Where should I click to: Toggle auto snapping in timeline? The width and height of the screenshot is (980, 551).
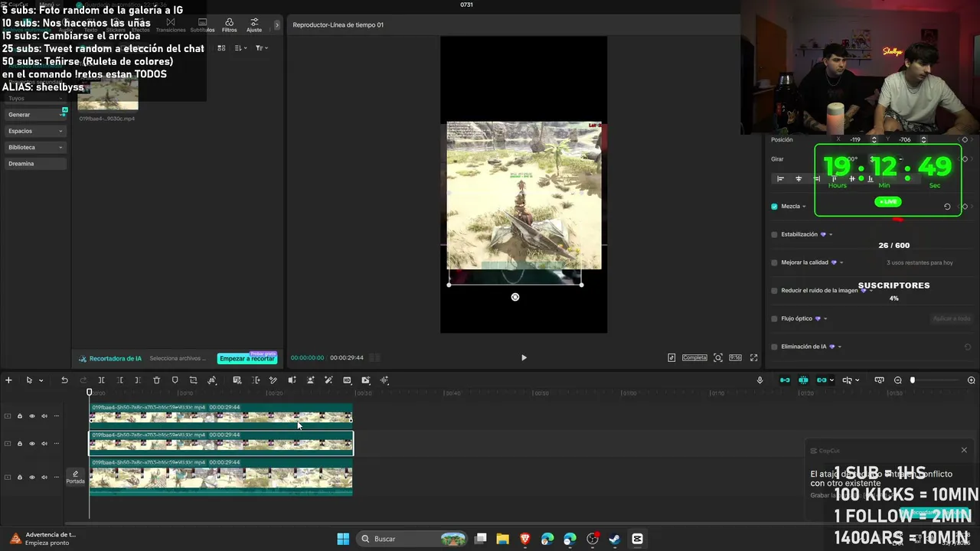[x=803, y=380]
